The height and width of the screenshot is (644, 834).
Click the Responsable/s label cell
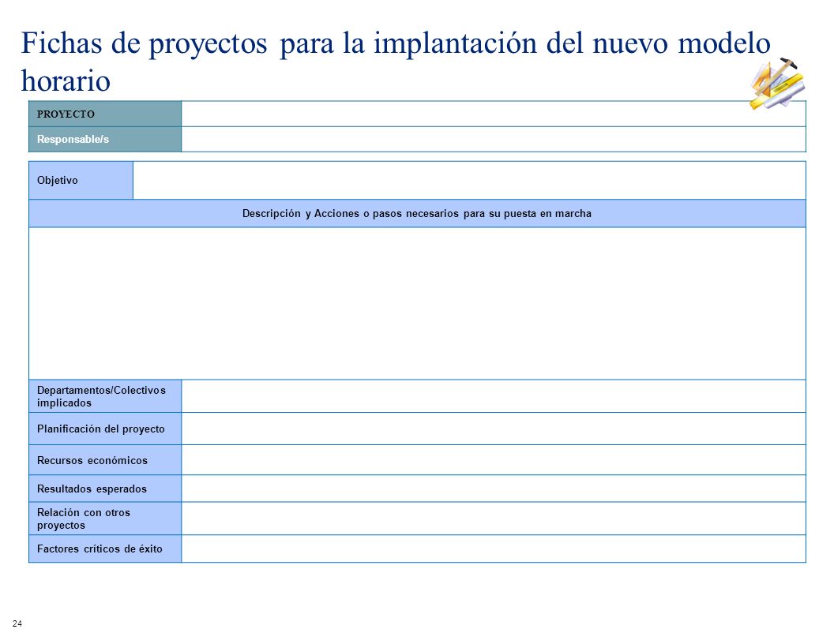click(105, 139)
